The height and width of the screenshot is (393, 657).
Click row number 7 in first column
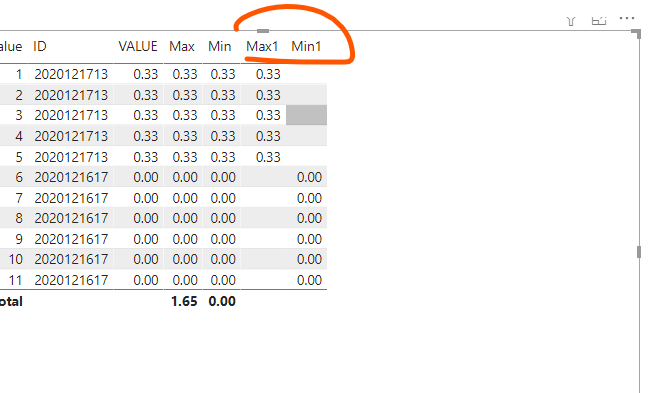tap(19, 198)
